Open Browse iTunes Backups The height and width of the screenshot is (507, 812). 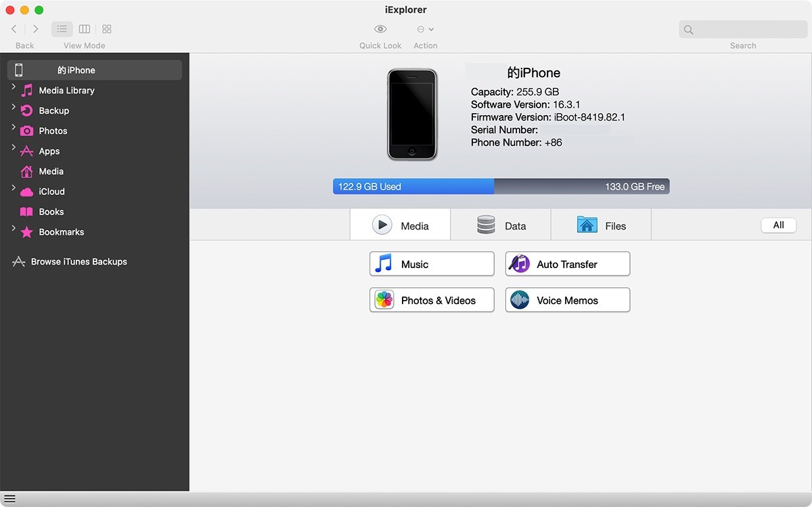77,261
